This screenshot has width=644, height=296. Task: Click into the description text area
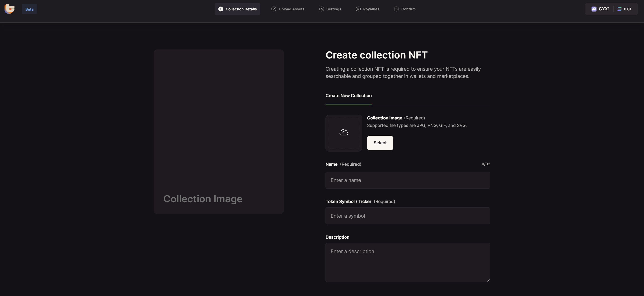pyautogui.click(x=407, y=262)
